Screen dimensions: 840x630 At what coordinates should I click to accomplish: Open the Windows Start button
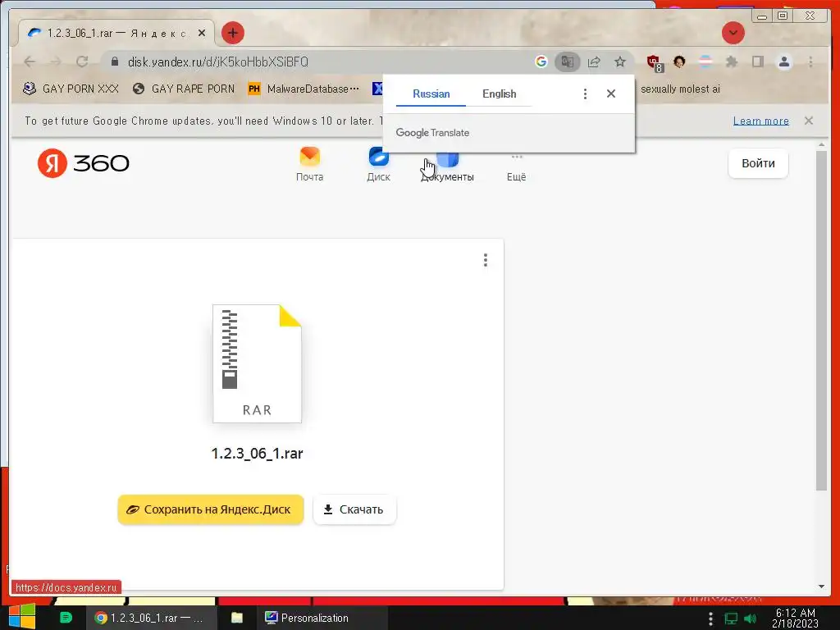click(21, 617)
